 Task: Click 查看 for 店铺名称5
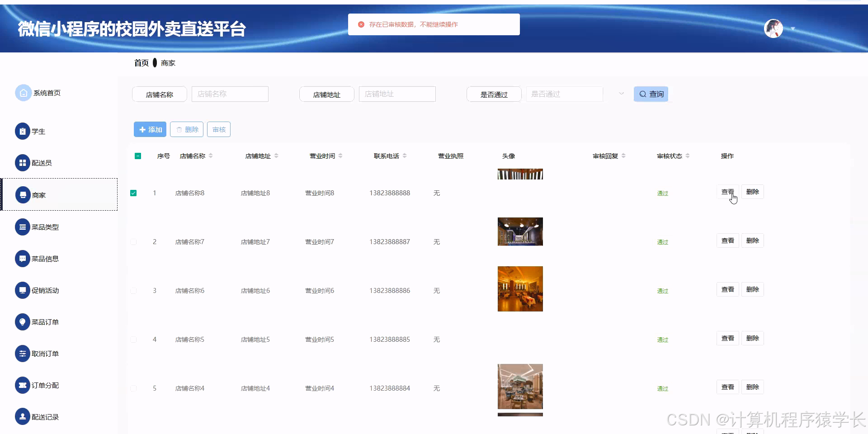(x=728, y=338)
